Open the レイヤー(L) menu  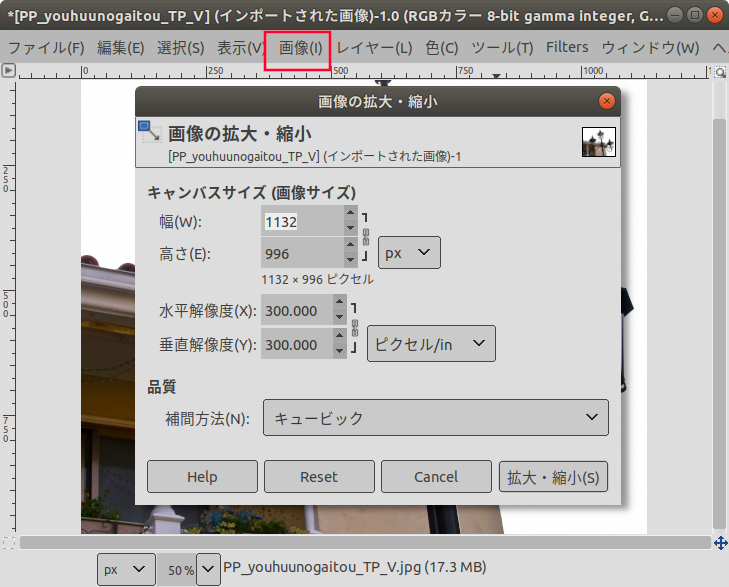(x=374, y=47)
